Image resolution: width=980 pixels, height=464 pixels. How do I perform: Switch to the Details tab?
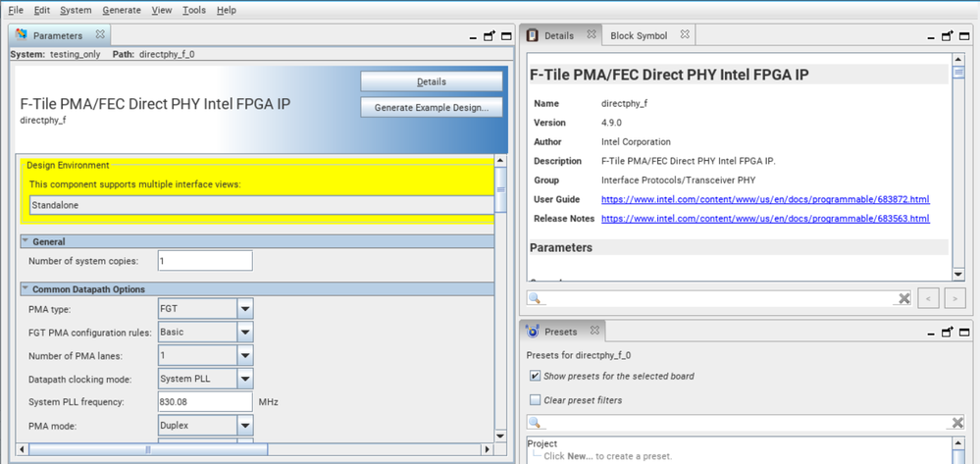click(x=559, y=35)
